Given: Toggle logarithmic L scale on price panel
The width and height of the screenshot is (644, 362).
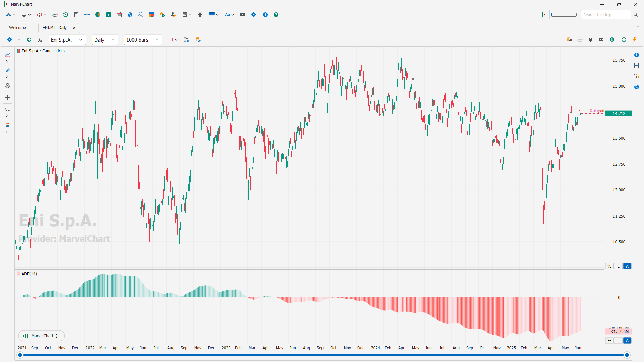Looking at the screenshot, I should point(619,266).
